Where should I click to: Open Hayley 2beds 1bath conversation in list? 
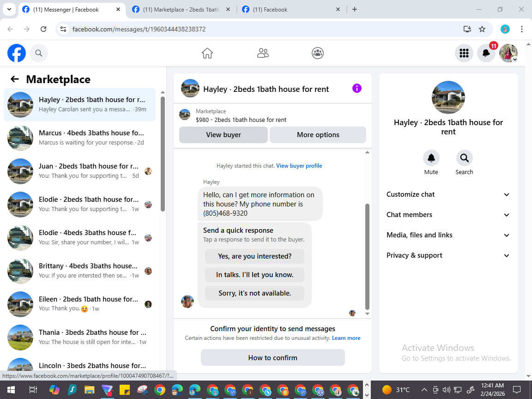pos(80,104)
